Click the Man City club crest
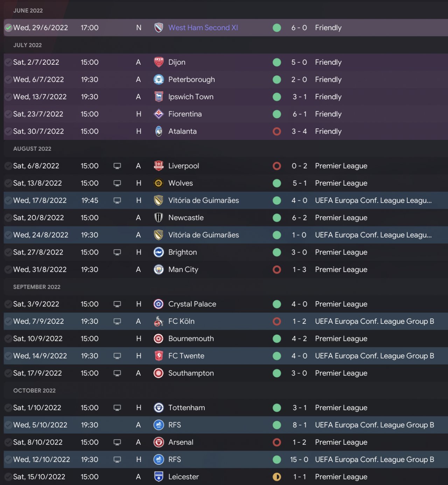This screenshot has height=485, width=448. coord(159,270)
